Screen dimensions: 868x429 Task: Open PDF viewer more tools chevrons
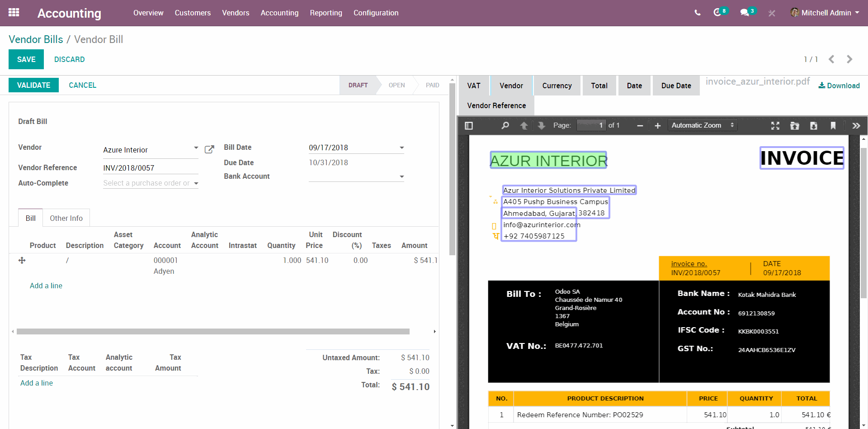click(856, 125)
